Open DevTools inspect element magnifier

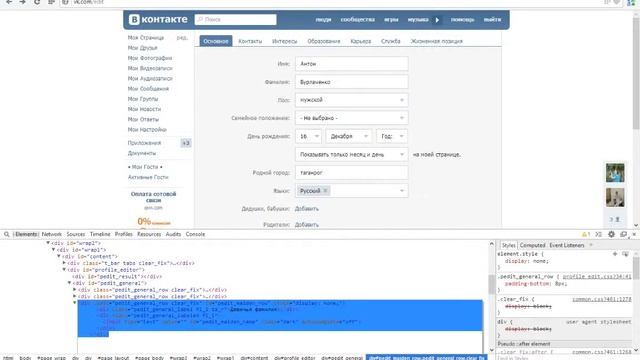coord(7,234)
